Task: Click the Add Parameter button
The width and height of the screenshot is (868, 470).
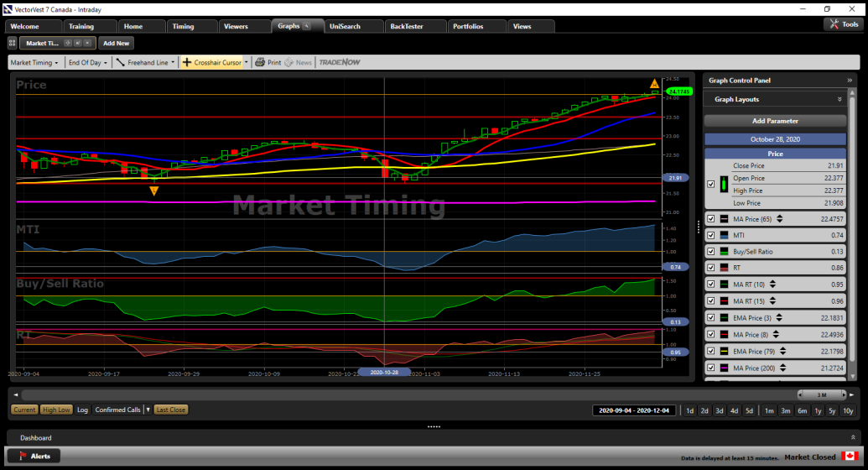Action: coord(775,121)
